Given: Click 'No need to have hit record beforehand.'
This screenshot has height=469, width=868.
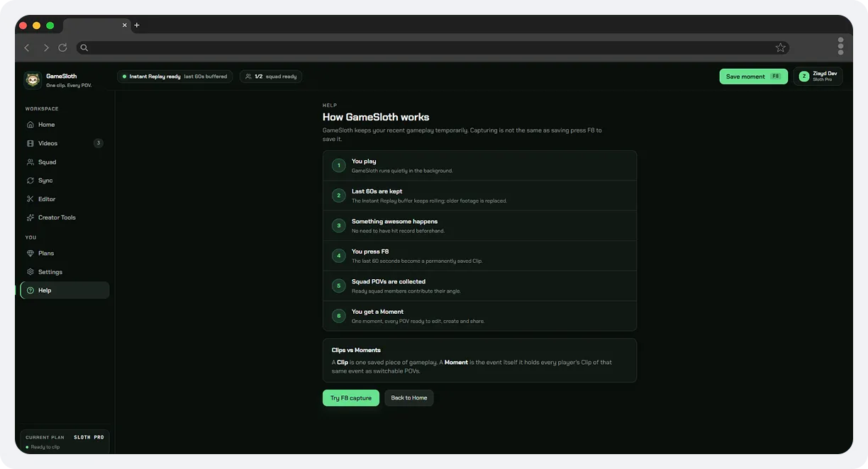Looking at the screenshot, I should tap(399, 231).
